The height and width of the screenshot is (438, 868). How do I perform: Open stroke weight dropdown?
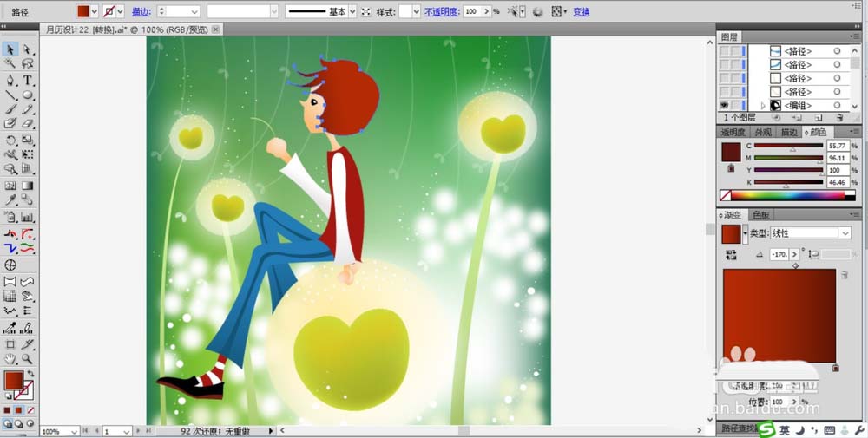pyautogui.click(x=194, y=11)
